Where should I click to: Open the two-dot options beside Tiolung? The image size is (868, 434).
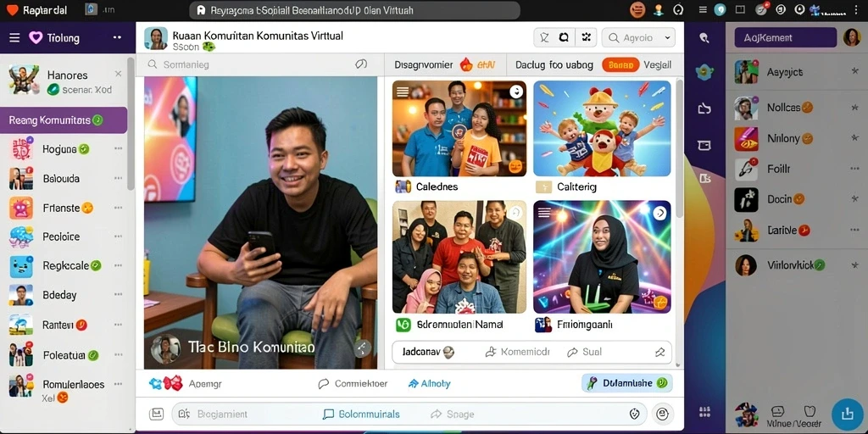[117, 37]
